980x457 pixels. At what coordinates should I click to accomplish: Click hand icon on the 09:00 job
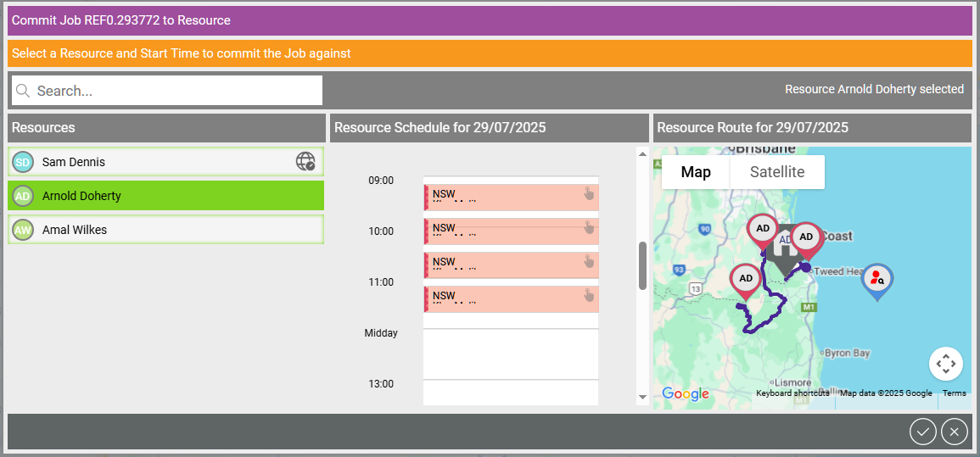click(x=589, y=193)
